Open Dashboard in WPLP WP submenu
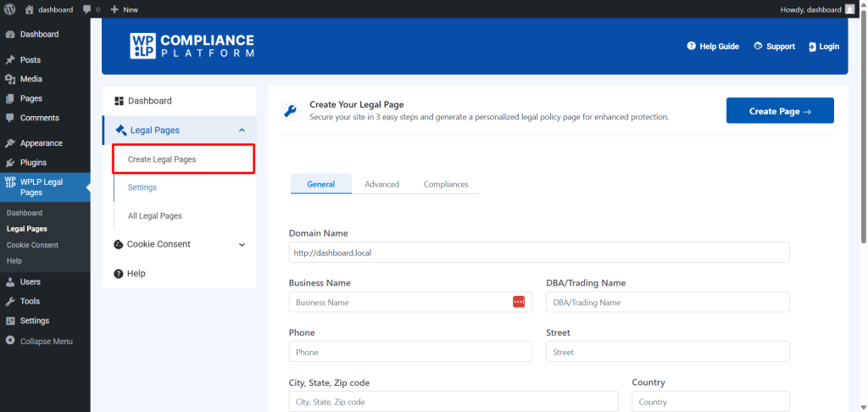The image size is (868, 412). (x=25, y=213)
